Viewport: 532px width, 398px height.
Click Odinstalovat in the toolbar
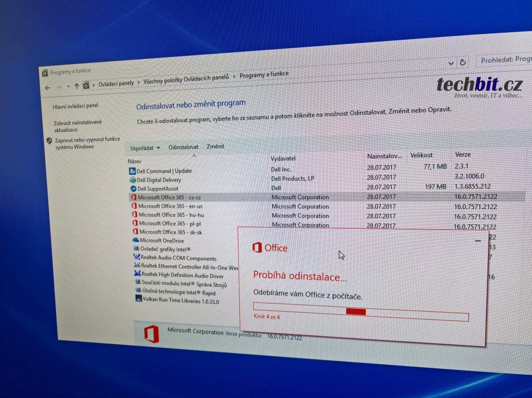coord(183,147)
